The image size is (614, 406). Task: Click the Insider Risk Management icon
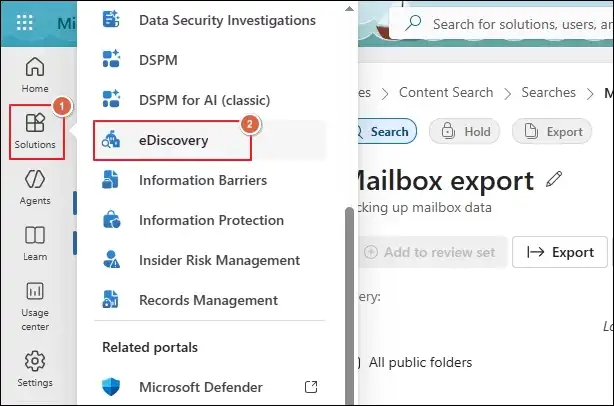[x=111, y=260]
